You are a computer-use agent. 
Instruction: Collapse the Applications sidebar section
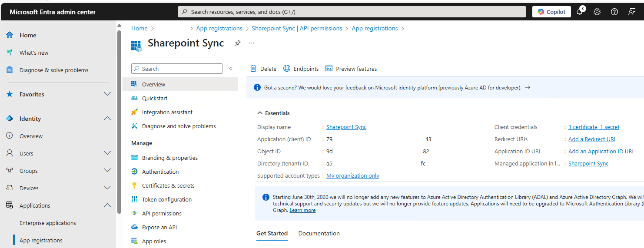coord(107,205)
